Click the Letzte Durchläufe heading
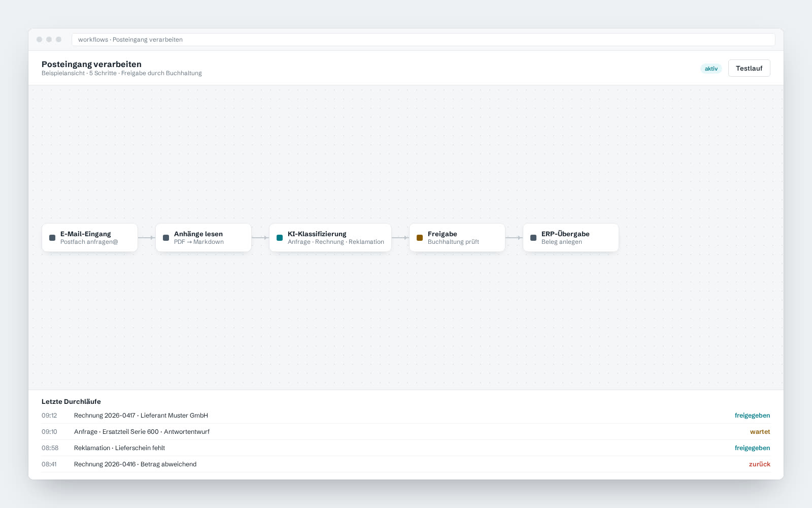The image size is (812, 508). [x=71, y=401]
